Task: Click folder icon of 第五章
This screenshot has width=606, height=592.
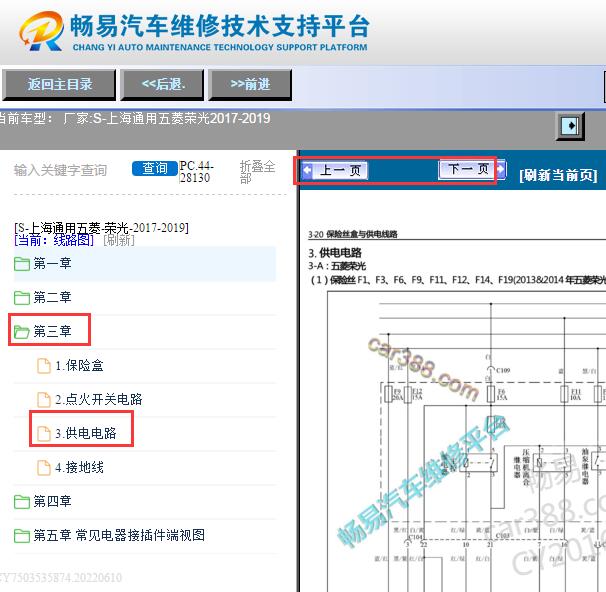Action: pyautogui.click(x=22, y=536)
